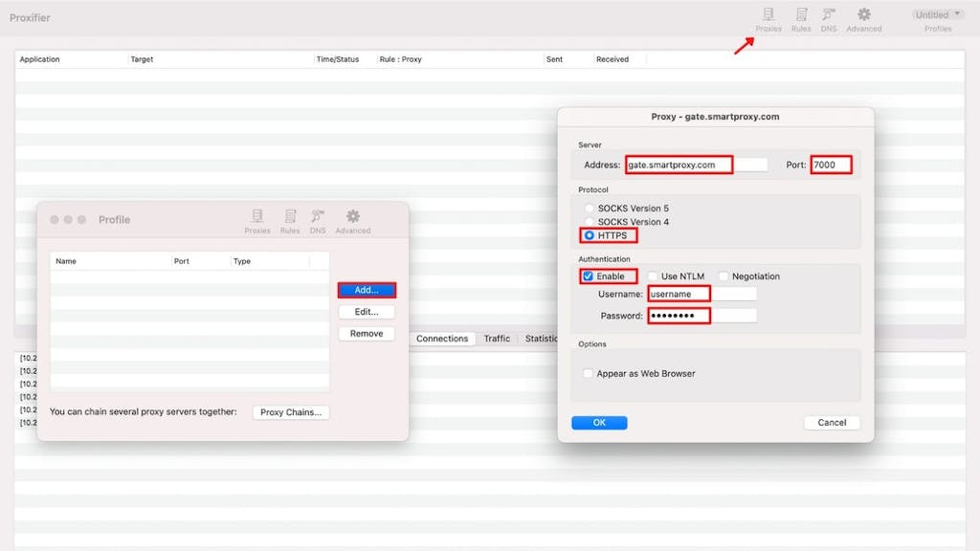980x551 pixels.
Task: Click Rules icon in Profile window
Action: tap(290, 221)
